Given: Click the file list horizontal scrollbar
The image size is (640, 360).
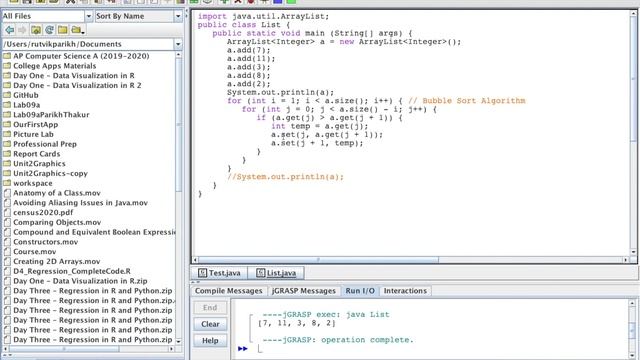Looking at the screenshot, I should [x=64, y=349].
